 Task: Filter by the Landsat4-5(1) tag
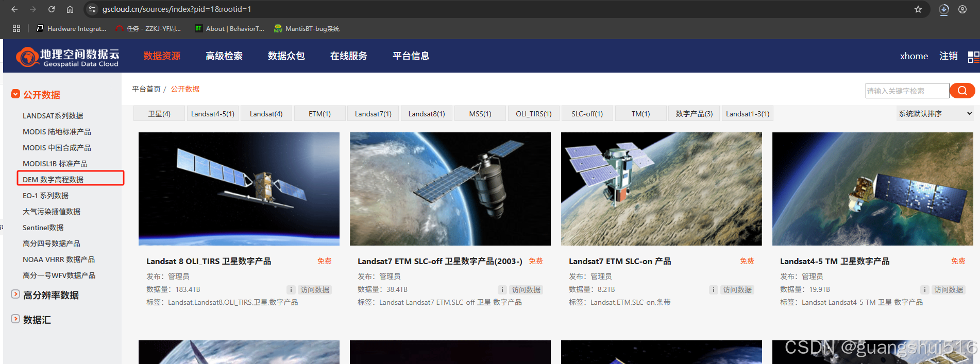pyautogui.click(x=213, y=114)
